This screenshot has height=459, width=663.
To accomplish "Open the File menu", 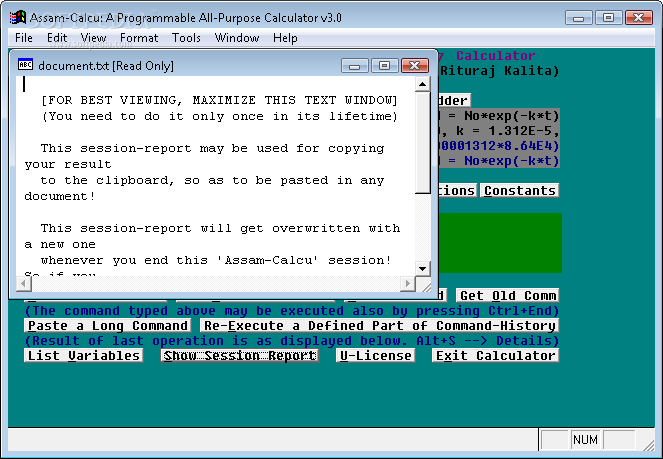I will pyautogui.click(x=24, y=38).
